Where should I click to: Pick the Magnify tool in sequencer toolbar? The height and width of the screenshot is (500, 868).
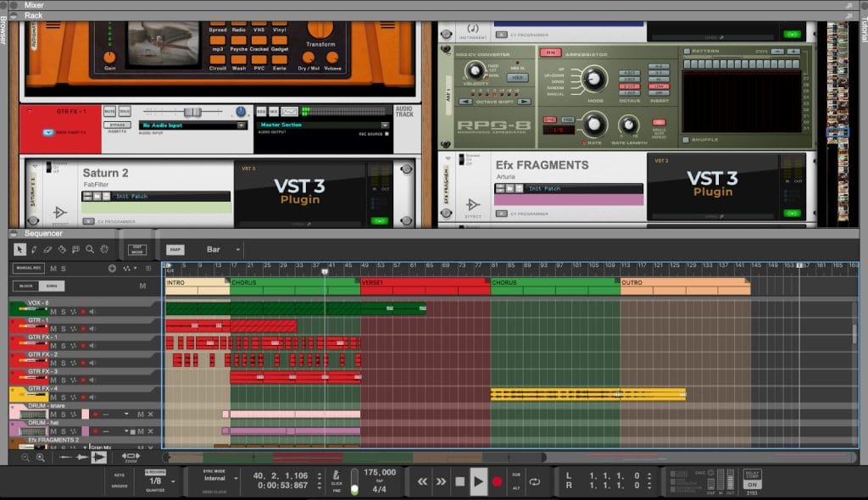tap(89, 249)
